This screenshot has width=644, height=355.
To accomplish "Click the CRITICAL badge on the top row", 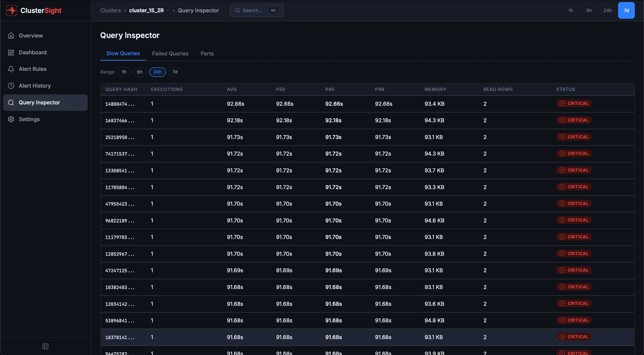I will 574,103.
